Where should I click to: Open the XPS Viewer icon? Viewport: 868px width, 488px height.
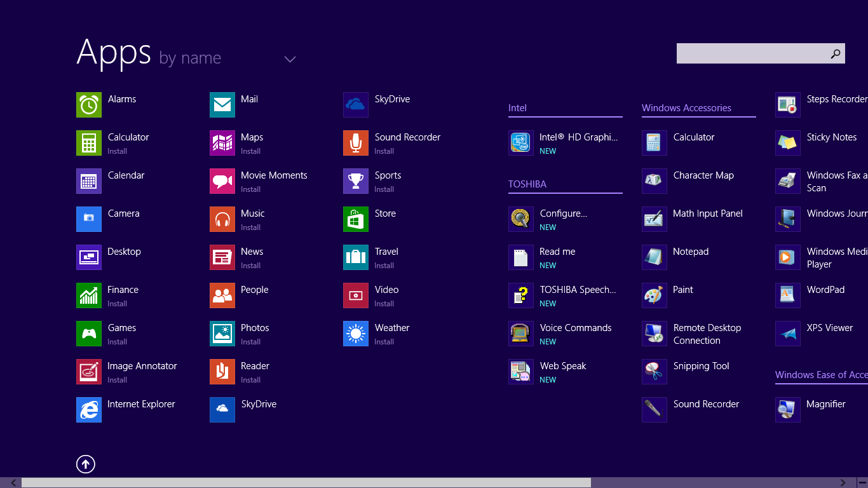[788, 334]
